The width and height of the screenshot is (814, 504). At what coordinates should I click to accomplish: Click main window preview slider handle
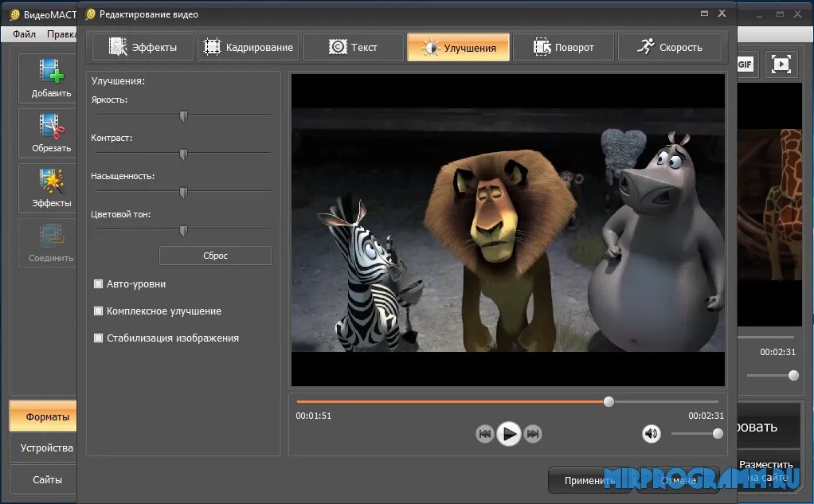[793, 375]
